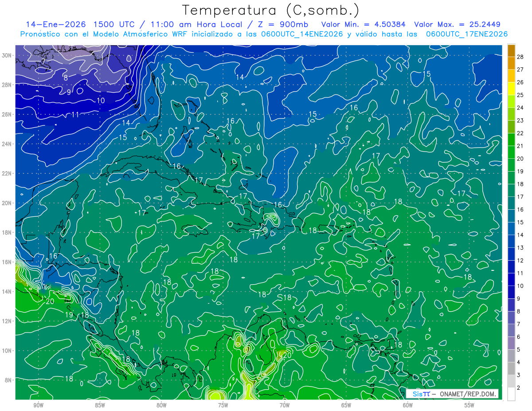The width and height of the screenshot is (532, 411).
Task: Click the 24N latitude label
Action: (x=8, y=144)
